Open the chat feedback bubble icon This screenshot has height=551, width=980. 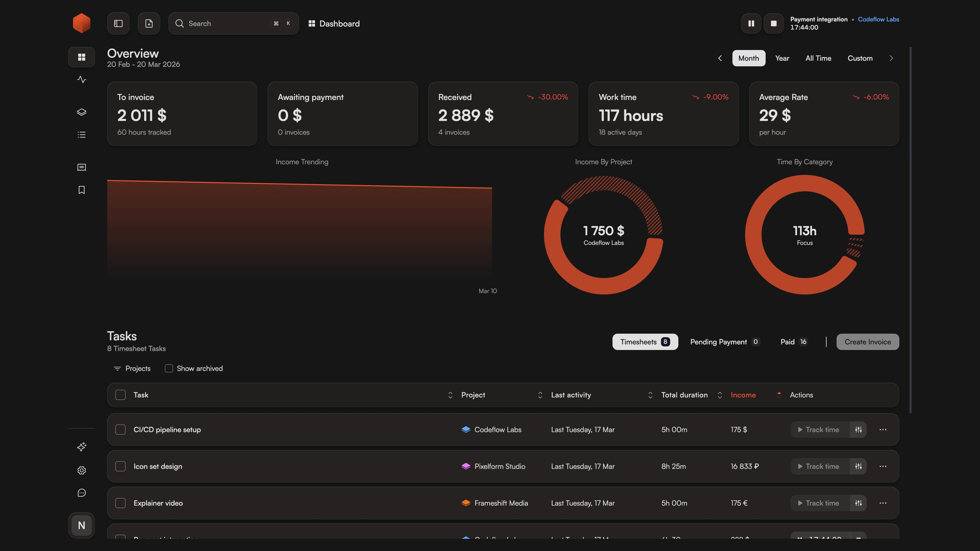click(x=81, y=493)
